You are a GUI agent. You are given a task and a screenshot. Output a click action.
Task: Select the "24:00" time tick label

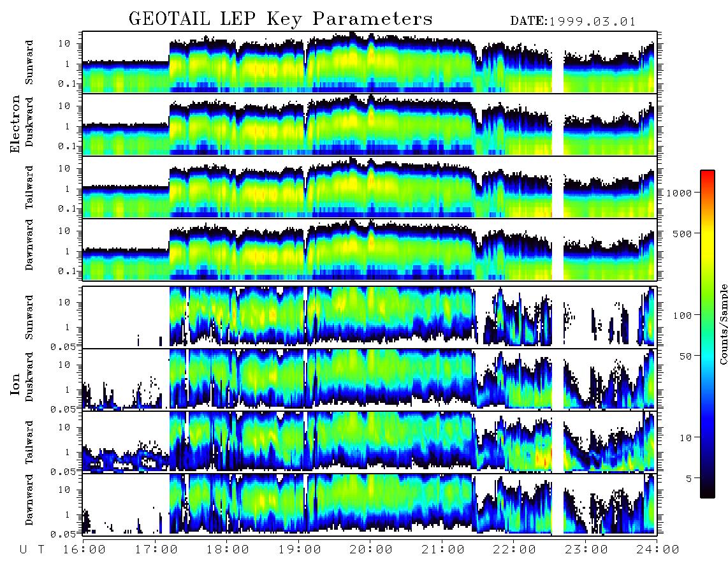[658, 550]
